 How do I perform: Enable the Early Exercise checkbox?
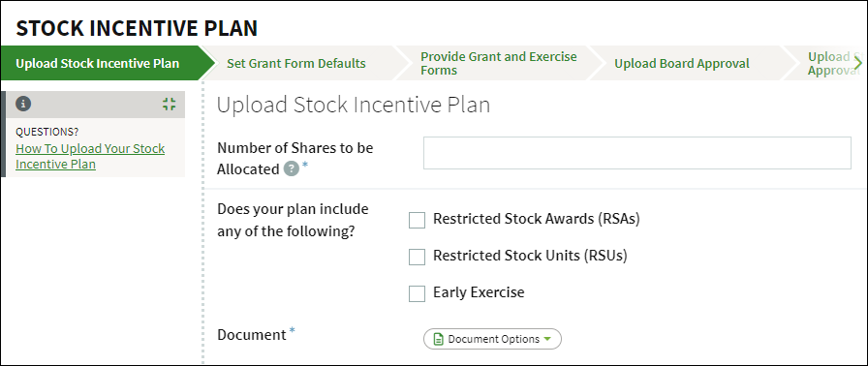417,293
